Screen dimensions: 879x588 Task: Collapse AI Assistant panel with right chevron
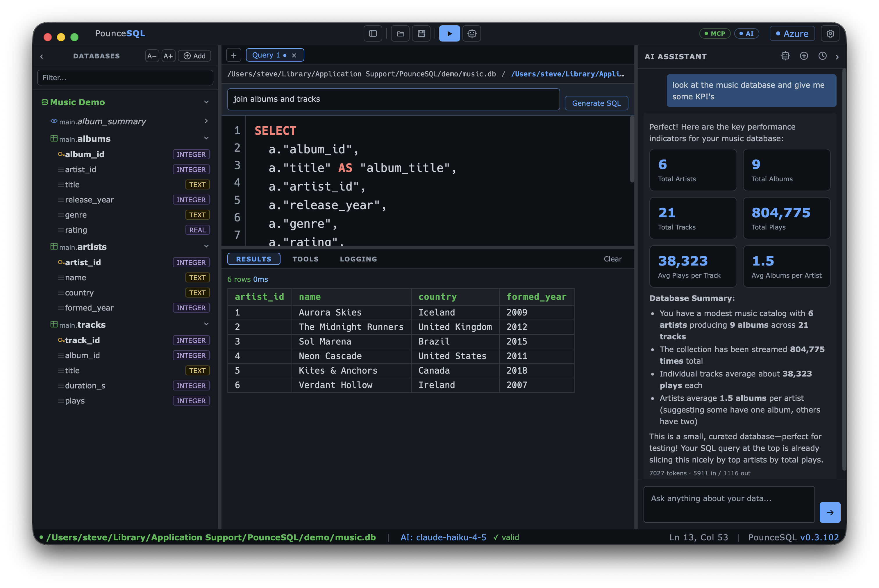point(837,57)
